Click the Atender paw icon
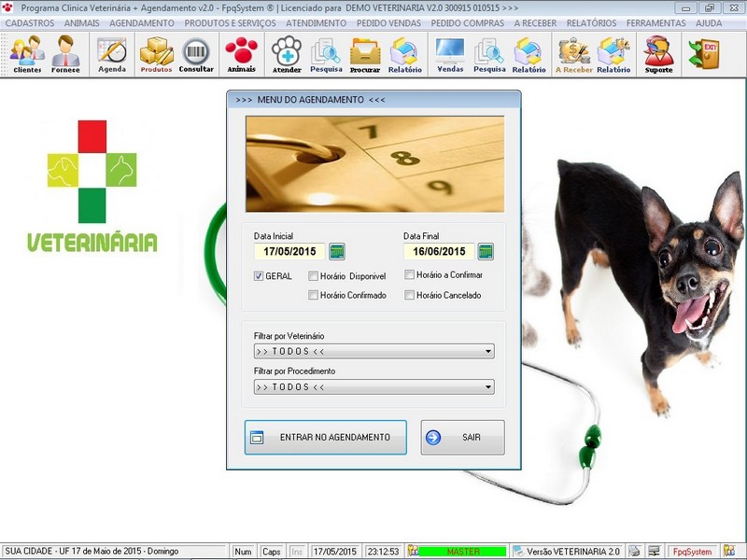Viewport: 747px width, 560px height. tap(287, 54)
